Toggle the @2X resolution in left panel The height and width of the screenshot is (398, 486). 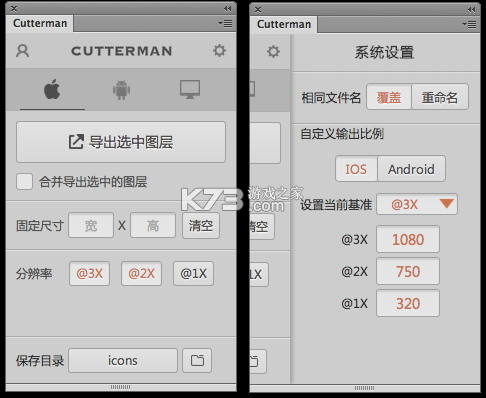point(141,274)
